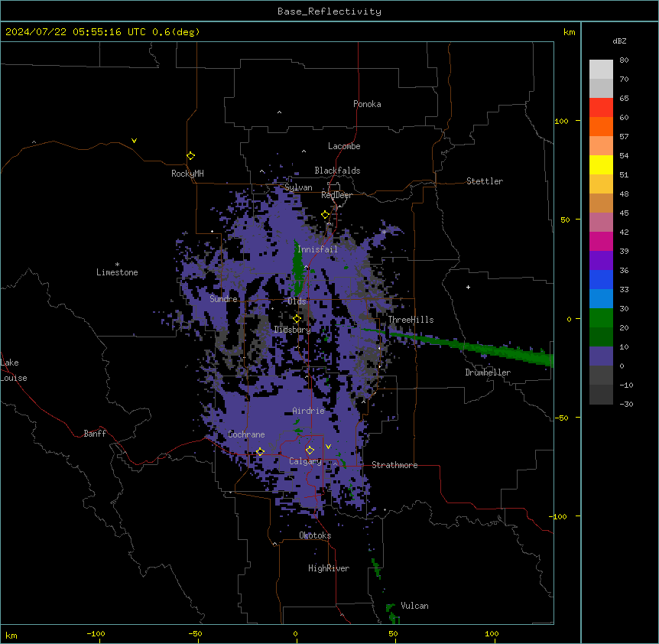Select the red 60-65 dBZ legend swatch
This screenshot has height=644, width=659.
pyautogui.click(x=601, y=107)
